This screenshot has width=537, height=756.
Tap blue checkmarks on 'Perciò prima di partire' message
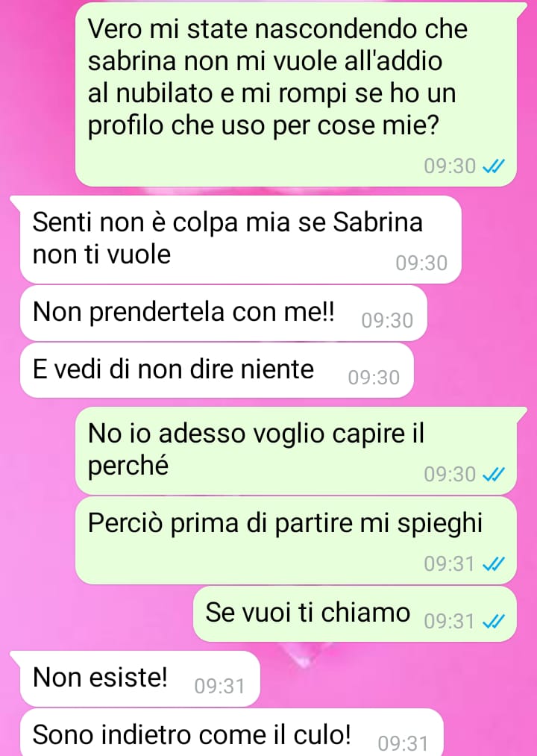pos(494,563)
